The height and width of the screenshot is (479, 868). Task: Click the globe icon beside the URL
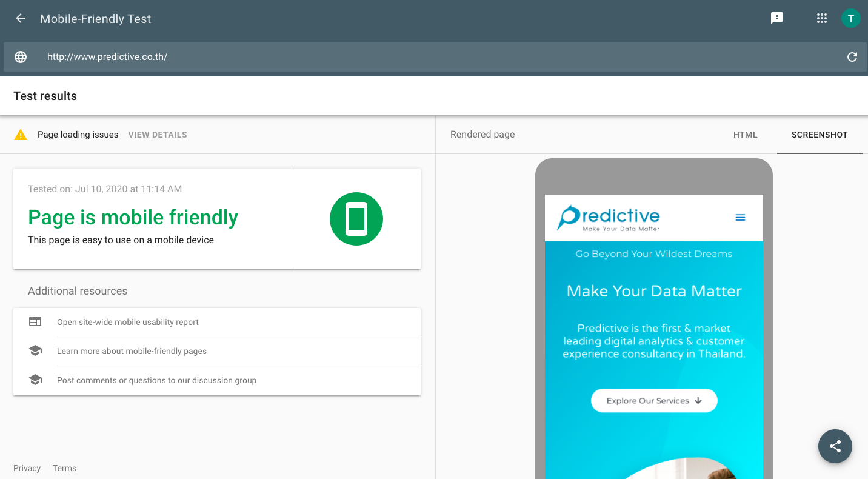coord(21,57)
